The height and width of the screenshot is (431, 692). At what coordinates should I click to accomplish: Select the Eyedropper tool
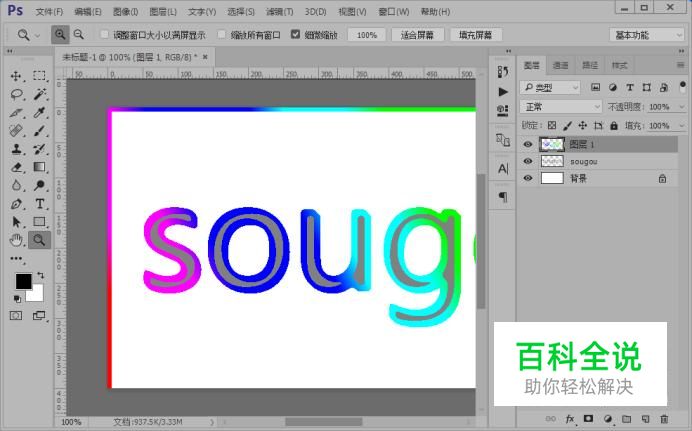pos(39,112)
